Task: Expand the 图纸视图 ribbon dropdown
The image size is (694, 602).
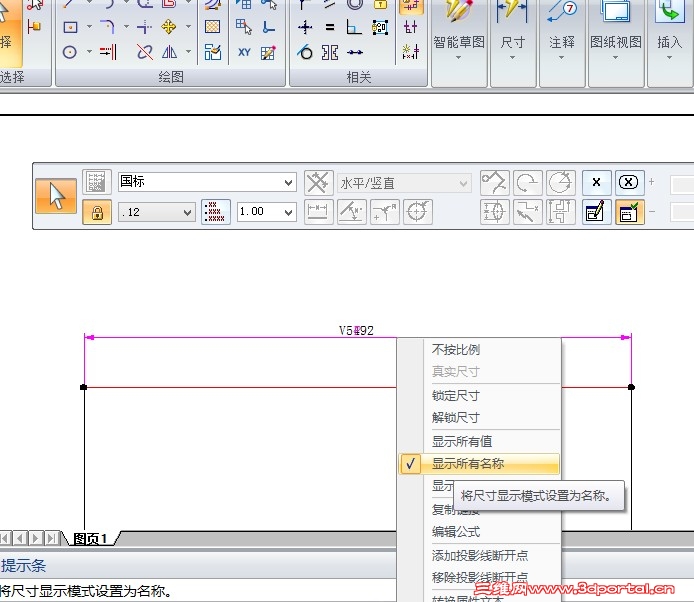Action: [615, 58]
